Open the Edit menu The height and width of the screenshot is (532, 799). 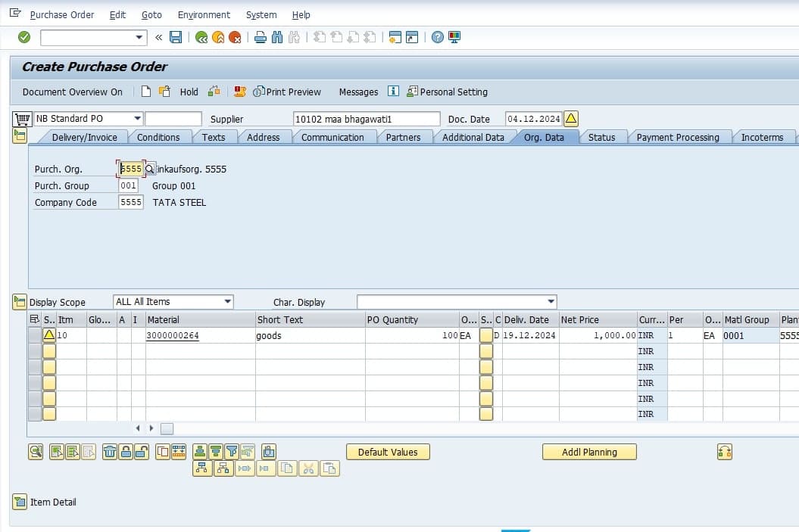coord(117,15)
